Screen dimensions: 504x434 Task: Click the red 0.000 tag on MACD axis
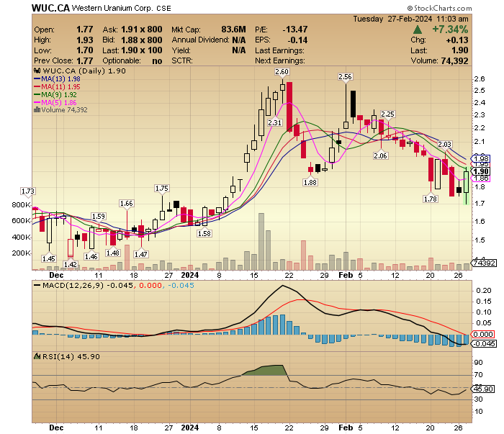[482, 335]
